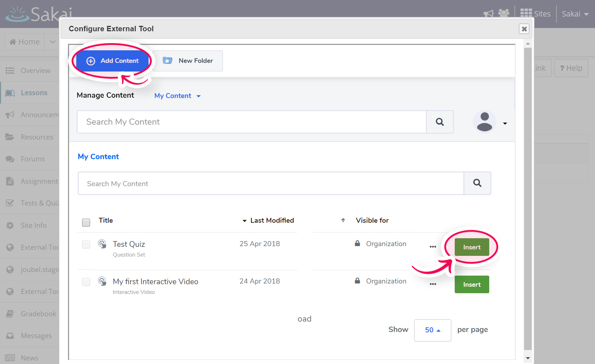Check the Test Quiz row checkbox
This screenshot has width=595, height=364.
pyautogui.click(x=86, y=244)
